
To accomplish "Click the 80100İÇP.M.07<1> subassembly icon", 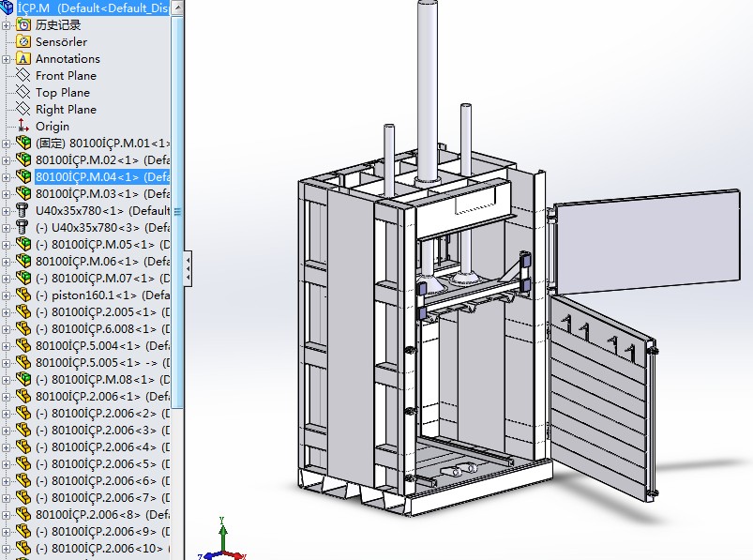I will 23,278.
